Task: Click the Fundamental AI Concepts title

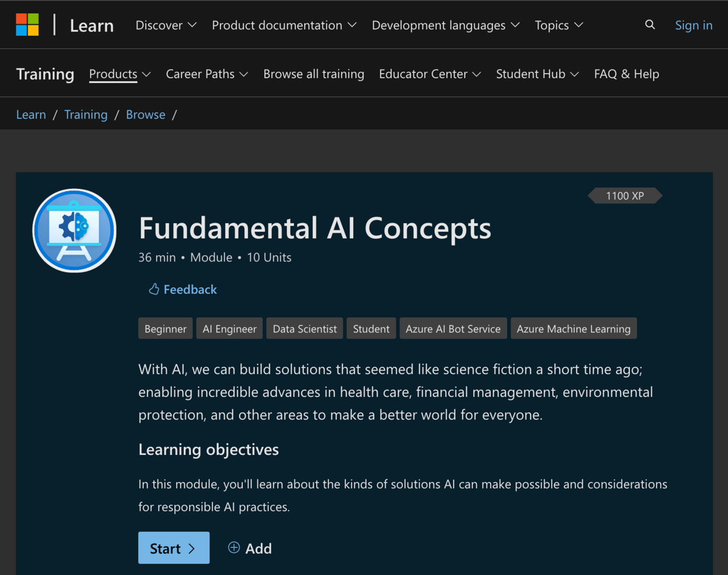Action: pos(315,228)
